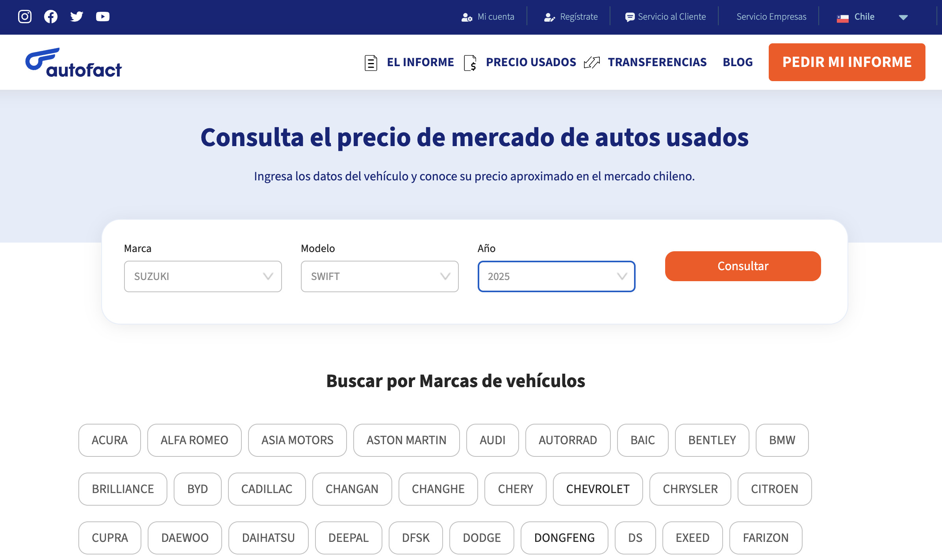
Task: Go to Servicio Empresas
Action: coord(771,17)
